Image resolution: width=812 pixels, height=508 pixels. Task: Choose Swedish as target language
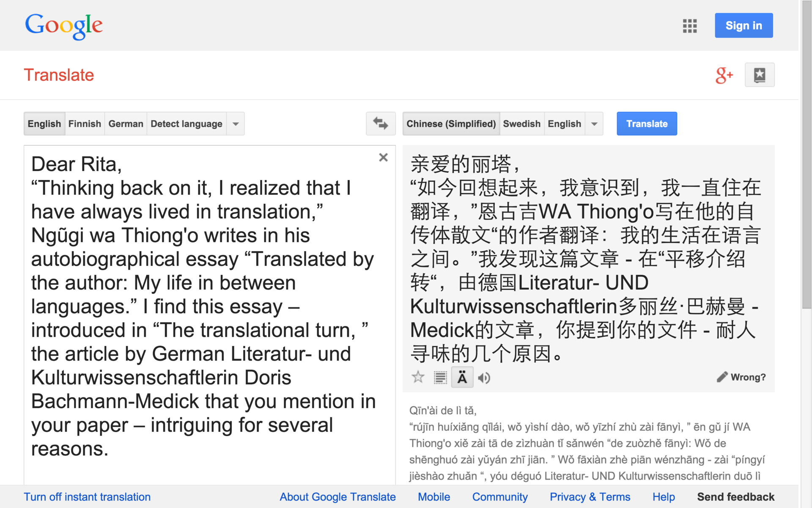pyautogui.click(x=521, y=124)
